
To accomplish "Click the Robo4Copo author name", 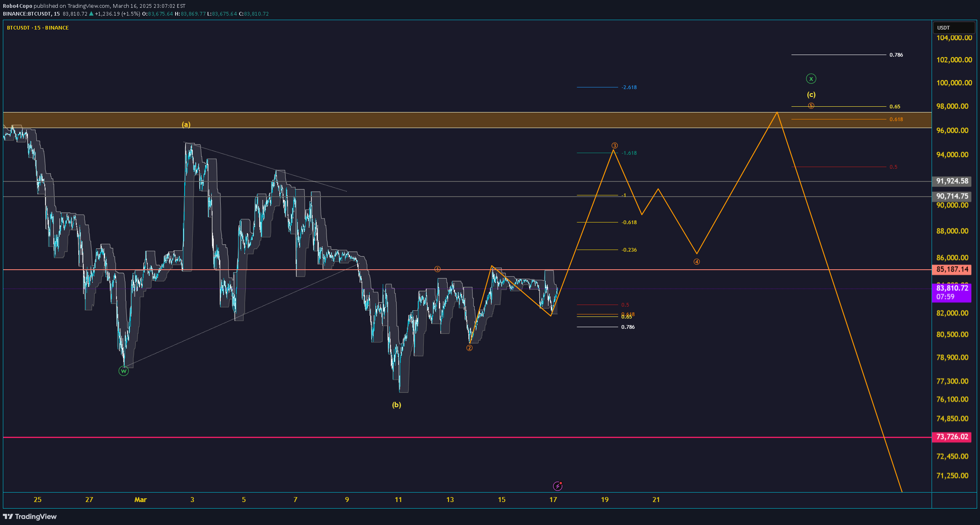I will tap(17, 6).
